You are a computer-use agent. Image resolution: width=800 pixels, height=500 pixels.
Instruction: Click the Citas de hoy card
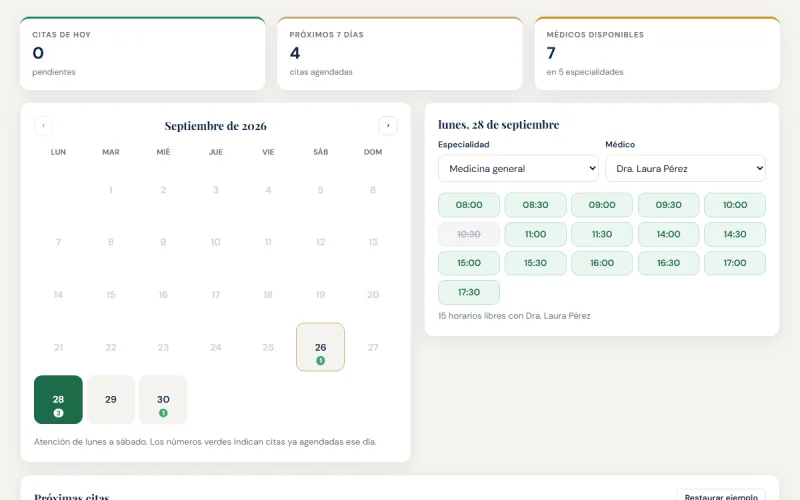[143, 54]
